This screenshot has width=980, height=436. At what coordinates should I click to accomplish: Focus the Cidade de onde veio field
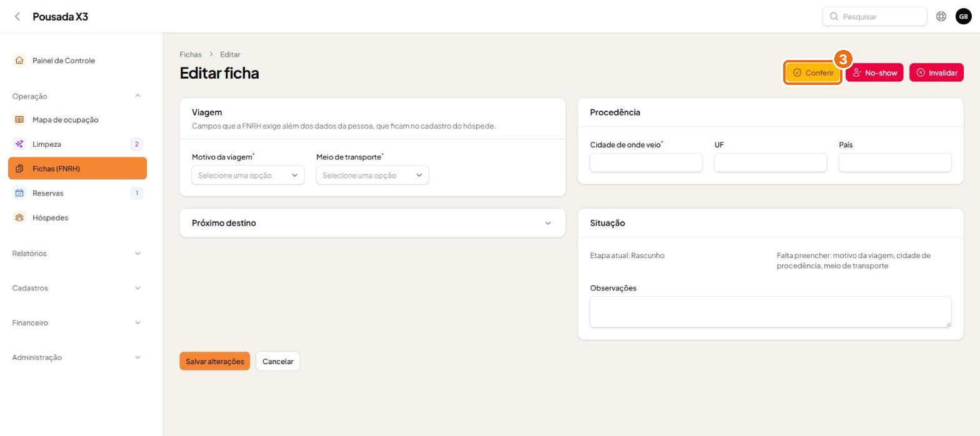coord(646,162)
